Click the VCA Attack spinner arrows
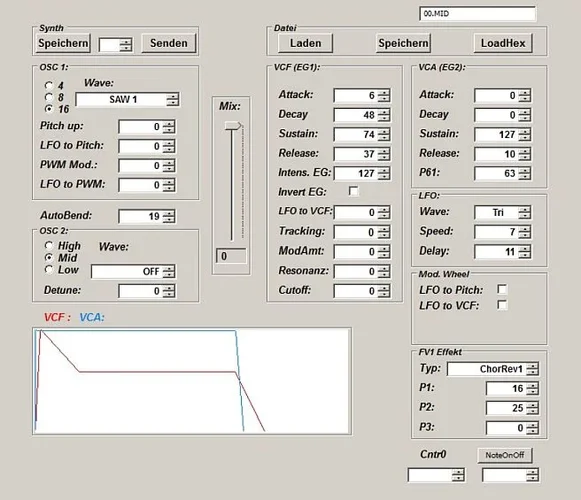 525,95
